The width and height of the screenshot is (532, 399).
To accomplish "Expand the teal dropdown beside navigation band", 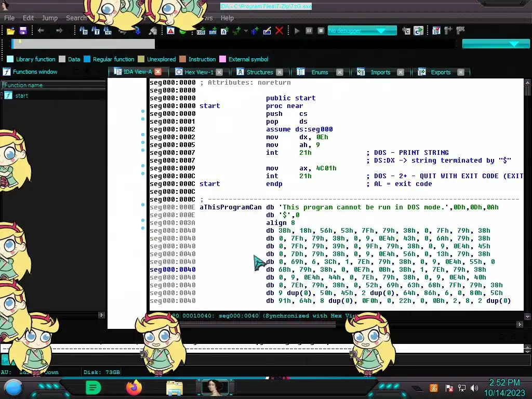I will (496, 44).
